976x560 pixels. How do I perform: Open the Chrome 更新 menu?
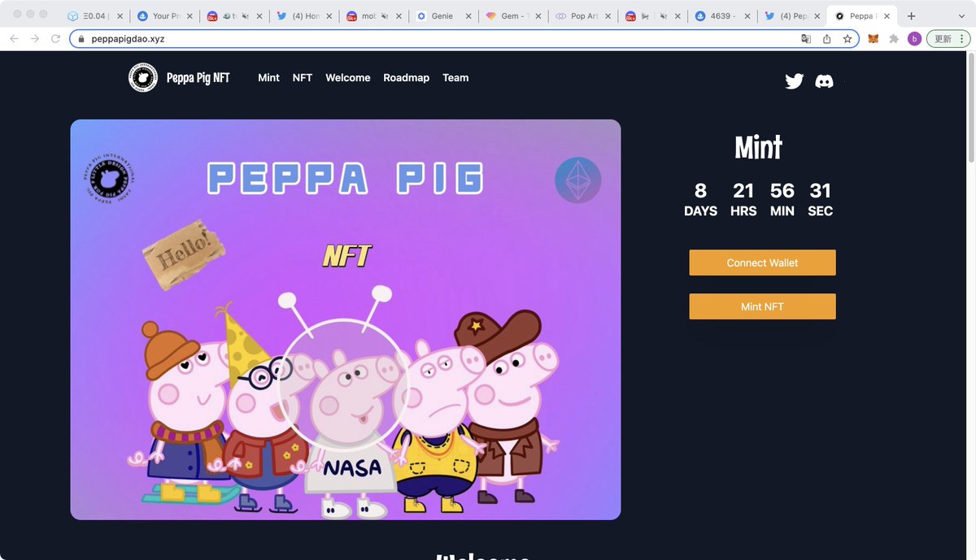(x=948, y=38)
